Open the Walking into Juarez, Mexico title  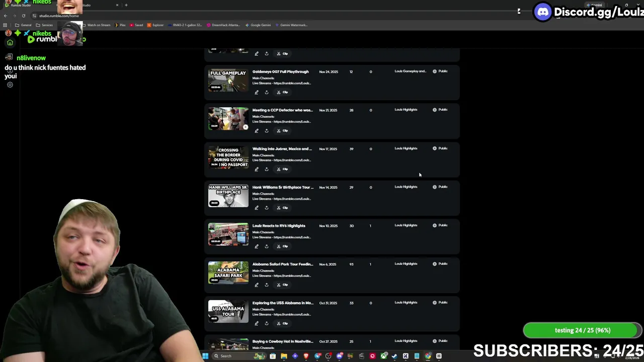click(x=282, y=149)
